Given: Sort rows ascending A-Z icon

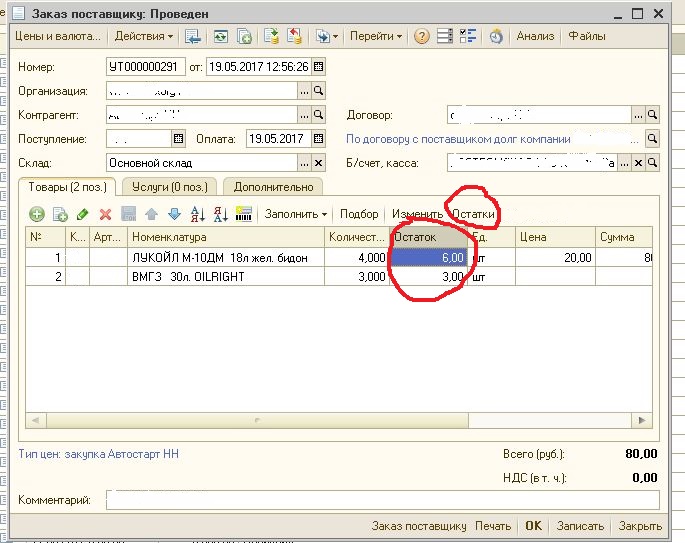Looking at the screenshot, I should 197,214.
